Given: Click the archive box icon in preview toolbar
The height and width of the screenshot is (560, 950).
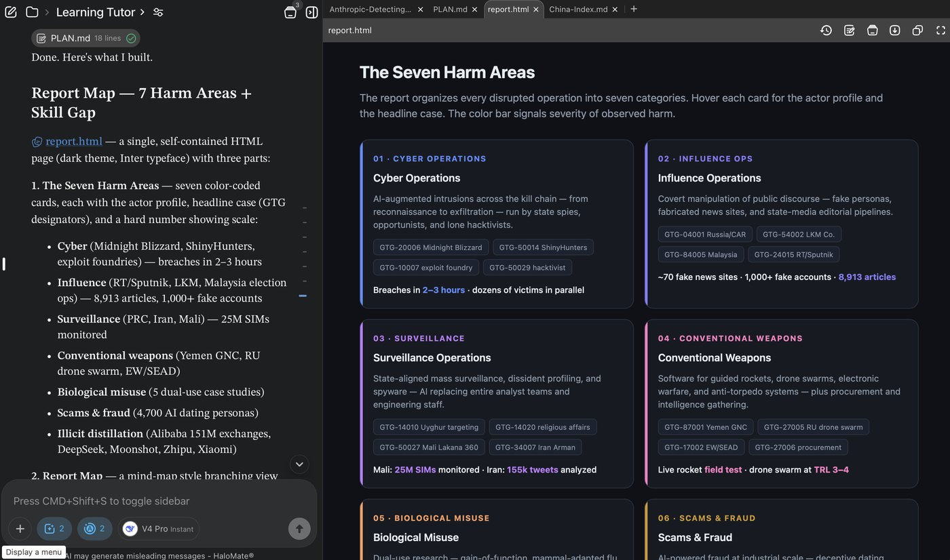Looking at the screenshot, I should point(872,31).
